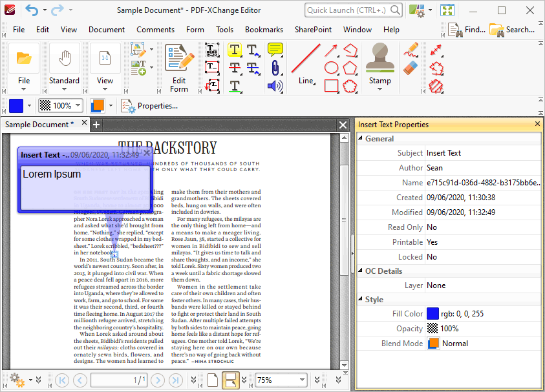Open the Standard hand tool dropdown

click(64, 89)
